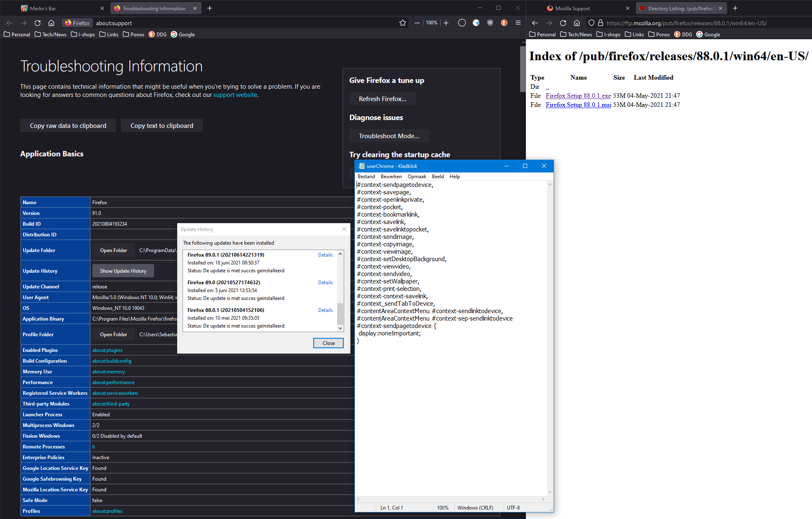The height and width of the screenshot is (519, 812).
Task: Open Google bookmark in left window
Action: click(x=183, y=35)
